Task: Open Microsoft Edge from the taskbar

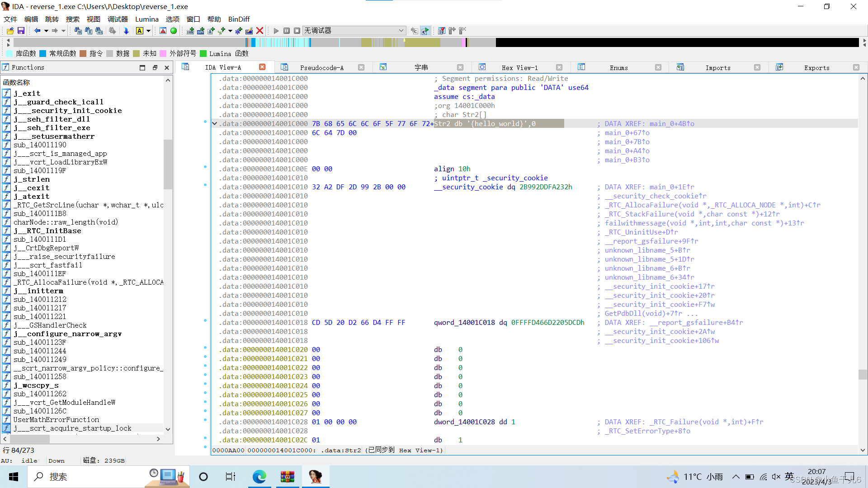Action: click(x=259, y=477)
